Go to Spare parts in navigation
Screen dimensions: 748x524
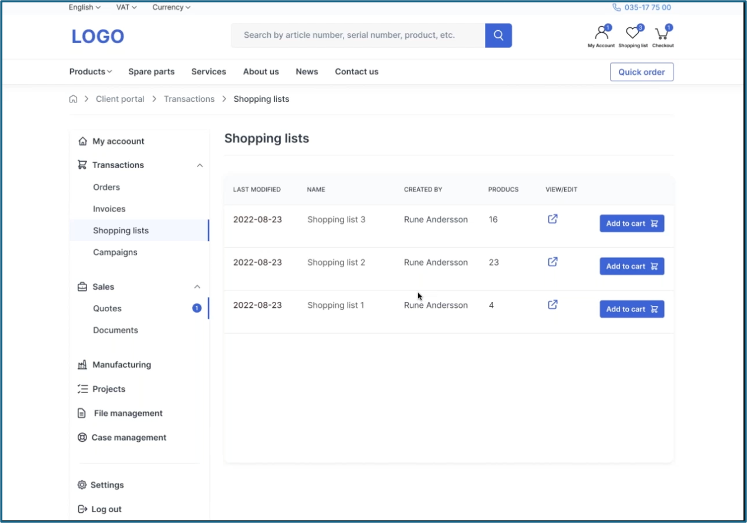(151, 72)
